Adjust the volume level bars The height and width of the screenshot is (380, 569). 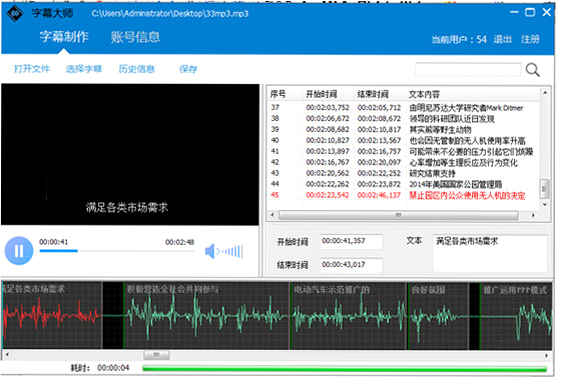point(233,251)
